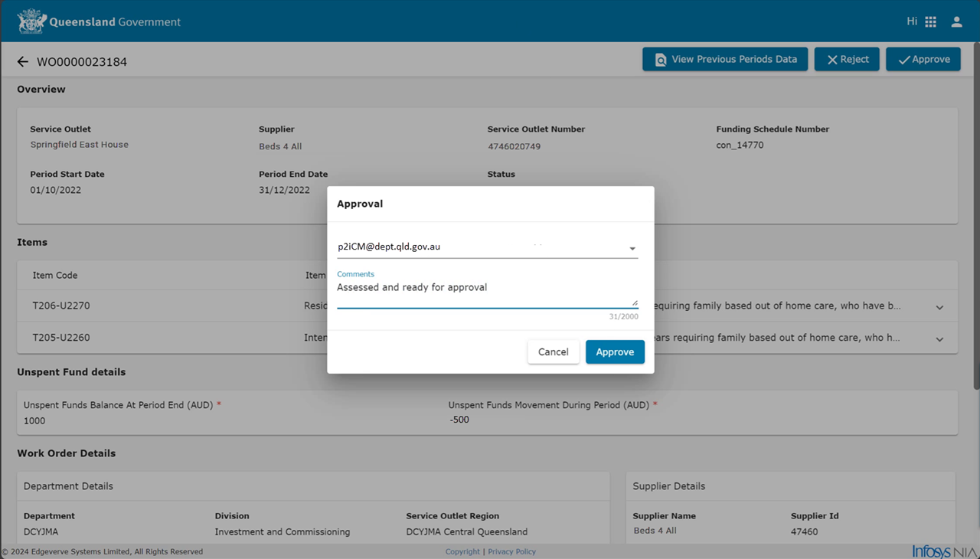
Task: Click the Unspent Funds Balance value 1000
Action: pyautogui.click(x=34, y=420)
